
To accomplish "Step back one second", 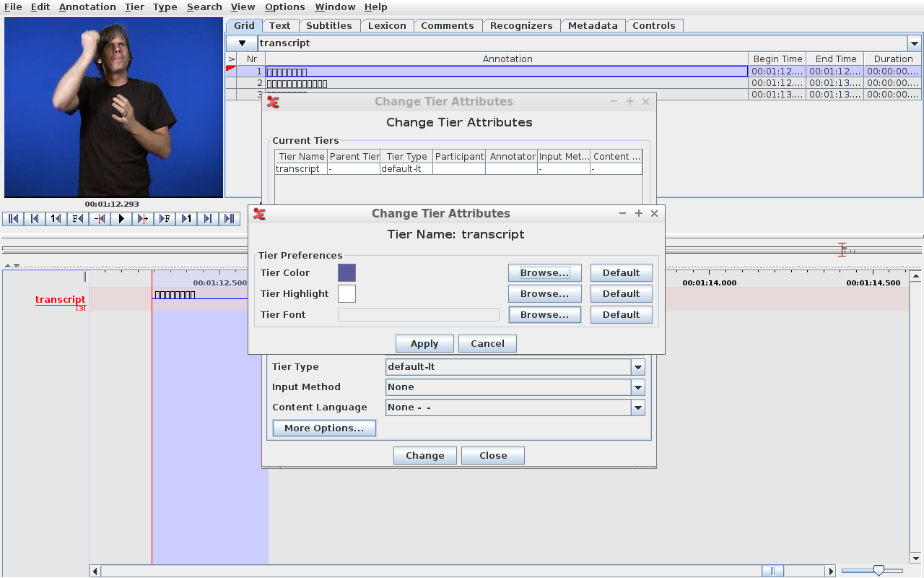I will (x=56, y=219).
